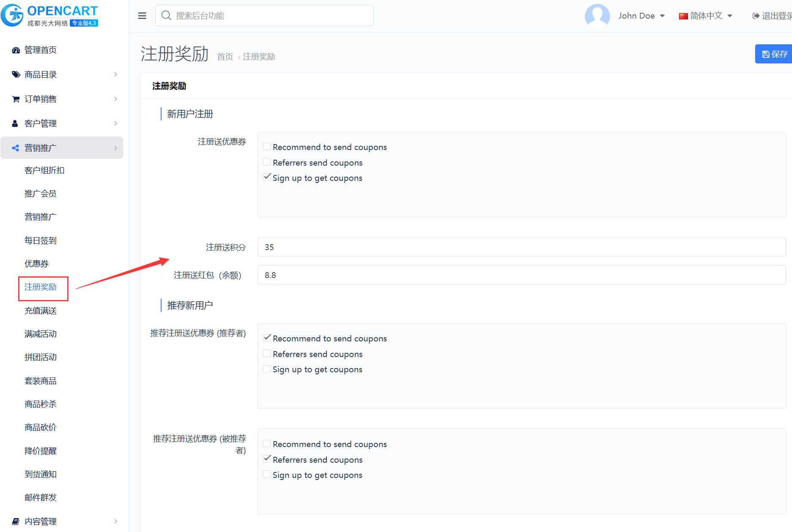The width and height of the screenshot is (792, 532).
Task: Uncheck Sign up to get coupons under 注册送优惠券
Action: pos(267,177)
